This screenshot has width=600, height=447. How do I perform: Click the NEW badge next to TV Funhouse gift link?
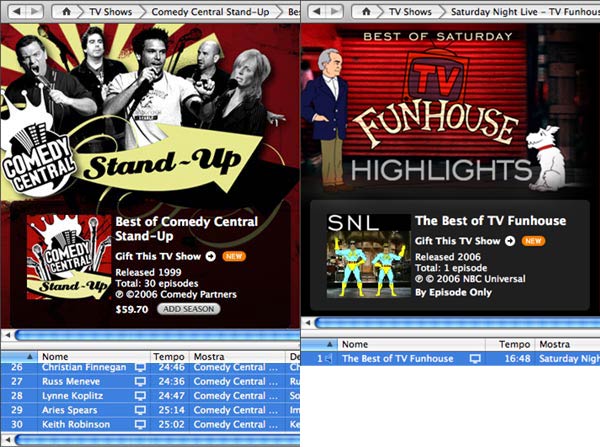[x=533, y=241]
